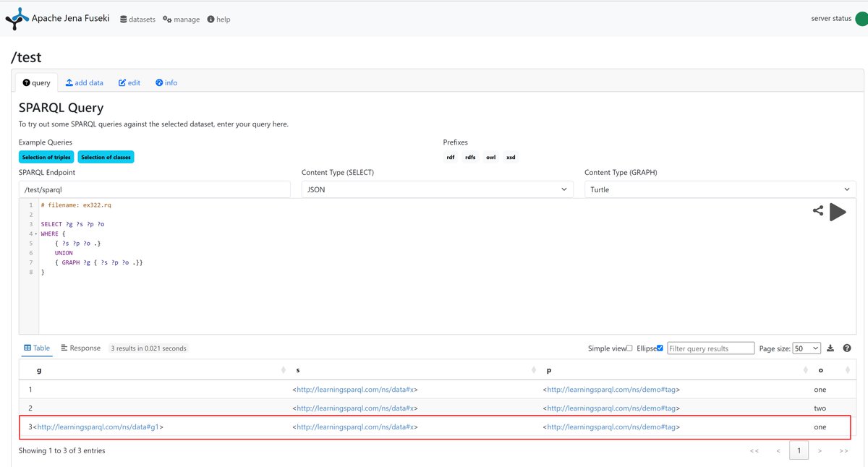Open the manage page
The image size is (868, 467).
tap(181, 20)
